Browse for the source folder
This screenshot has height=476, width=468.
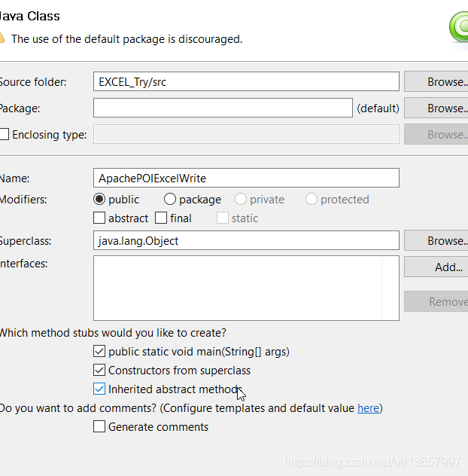[x=436, y=81]
